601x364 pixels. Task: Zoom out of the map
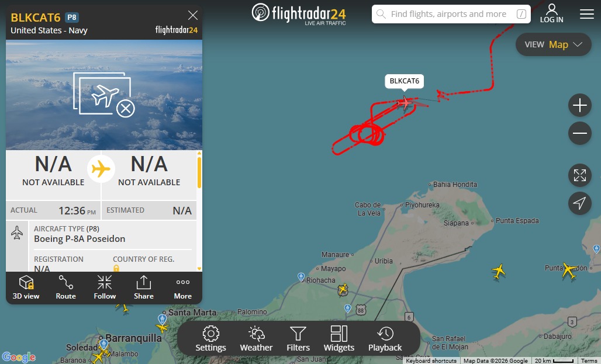580,133
